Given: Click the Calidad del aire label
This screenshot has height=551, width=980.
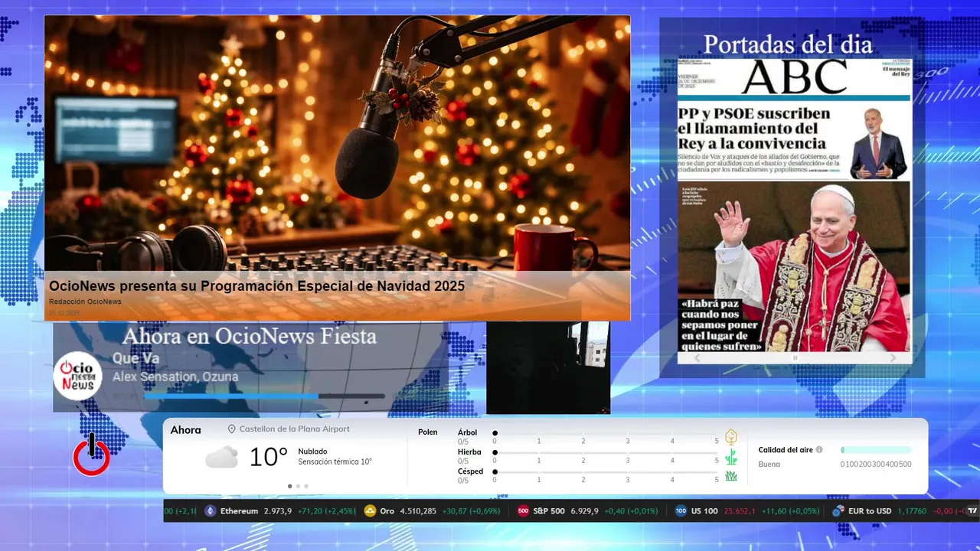Looking at the screenshot, I should [x=786, y=450].
